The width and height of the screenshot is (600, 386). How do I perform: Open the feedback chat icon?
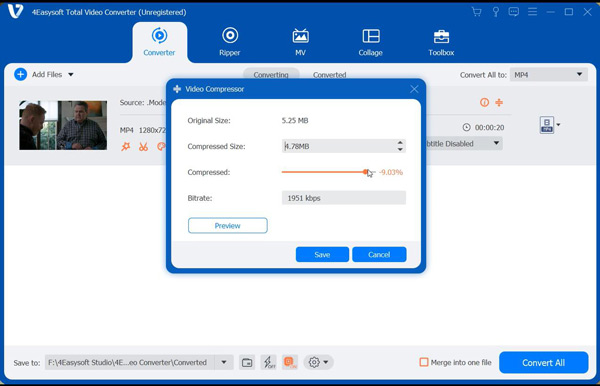point(514,12)
